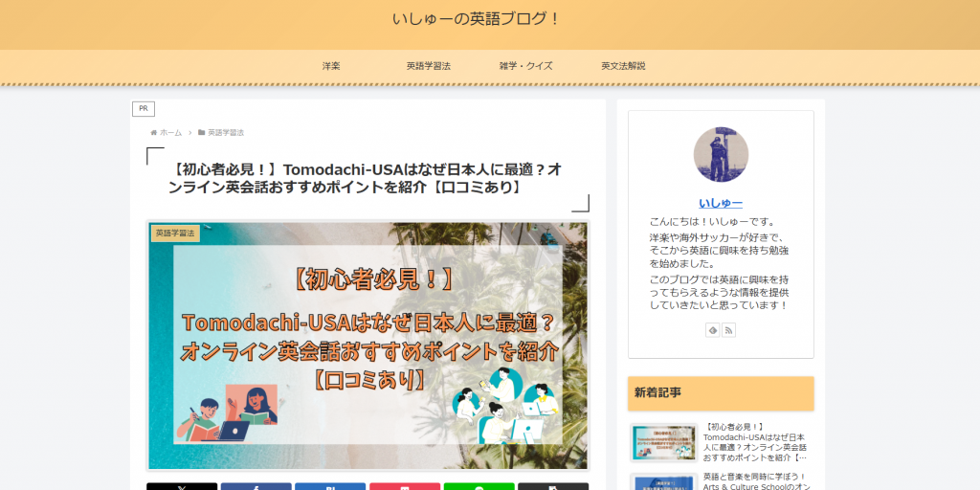Click the home icon in breadcrumb

(154, 132)
